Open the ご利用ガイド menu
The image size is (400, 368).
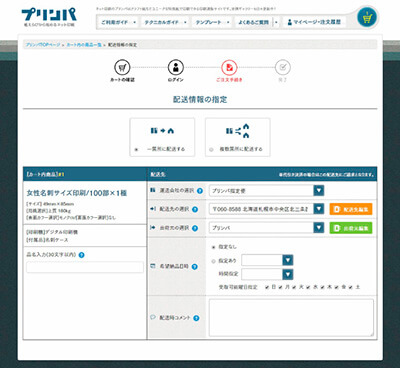click(x=114, y=22)
